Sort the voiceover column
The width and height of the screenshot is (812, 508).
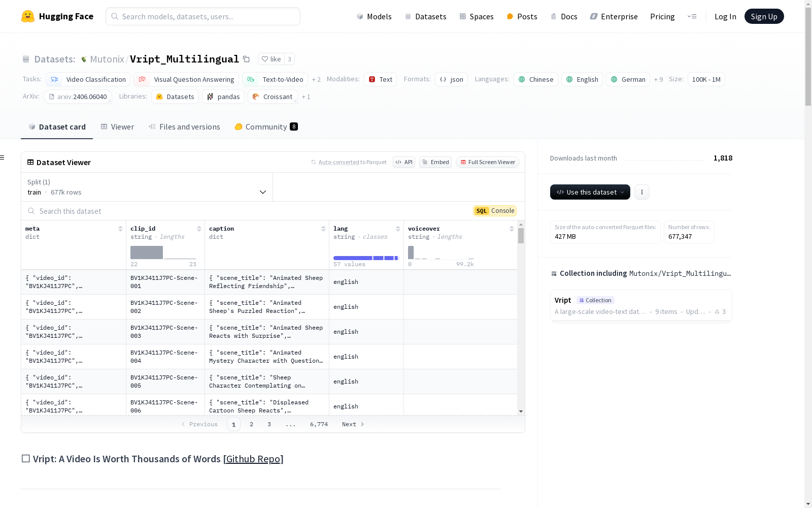click(512, 229)
